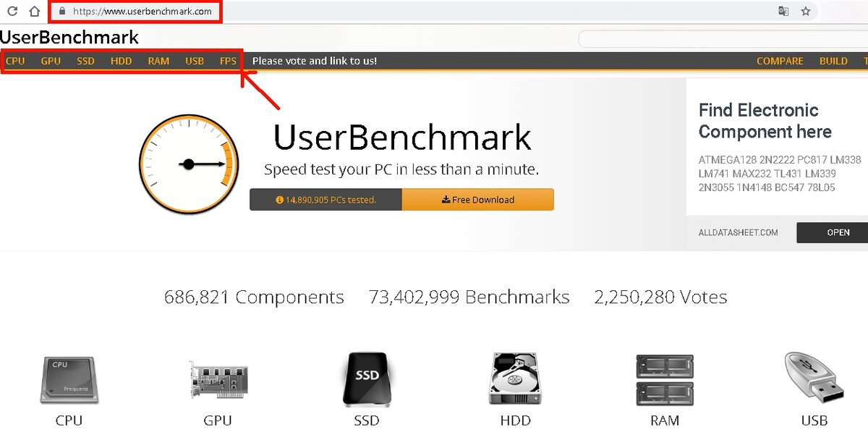Click the Free Download button
The height and width of the screenshot is (435, 868).
point(478,200)
